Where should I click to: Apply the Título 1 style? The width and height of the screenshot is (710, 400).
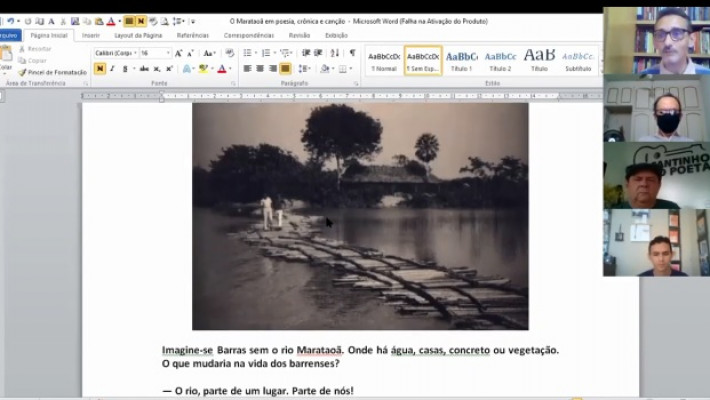pos(461,61)
